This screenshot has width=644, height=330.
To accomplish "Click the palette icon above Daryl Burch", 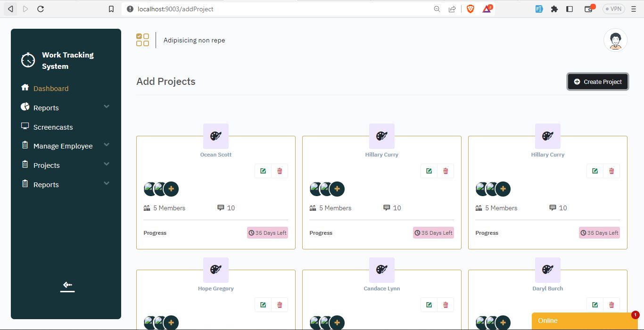I will click(548, 270).
